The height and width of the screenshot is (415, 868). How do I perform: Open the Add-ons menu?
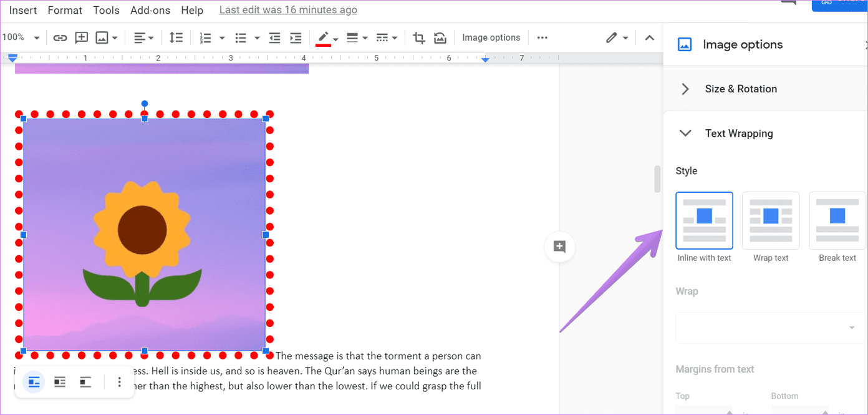[150, 10]
